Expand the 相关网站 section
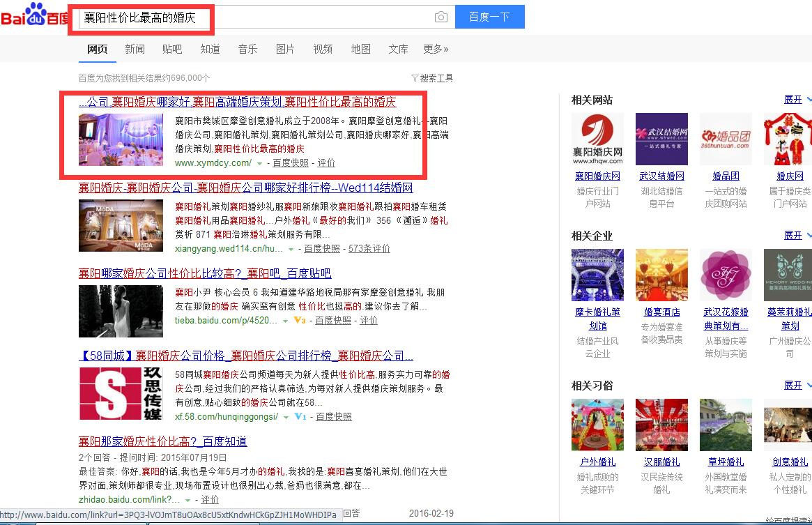The width and height of the screenshot is (812, 525). tap(797, 100)
